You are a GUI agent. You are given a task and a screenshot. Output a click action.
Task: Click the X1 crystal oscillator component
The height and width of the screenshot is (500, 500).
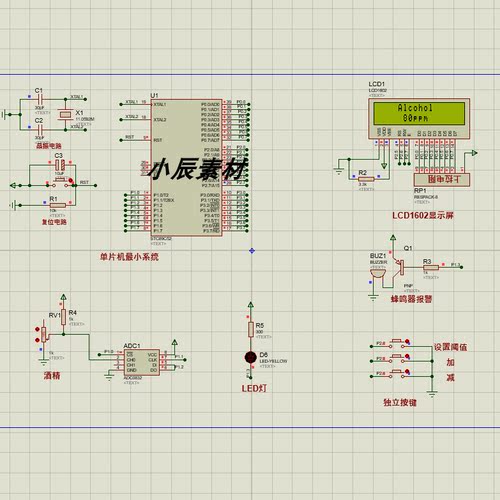tap(65, 114)
